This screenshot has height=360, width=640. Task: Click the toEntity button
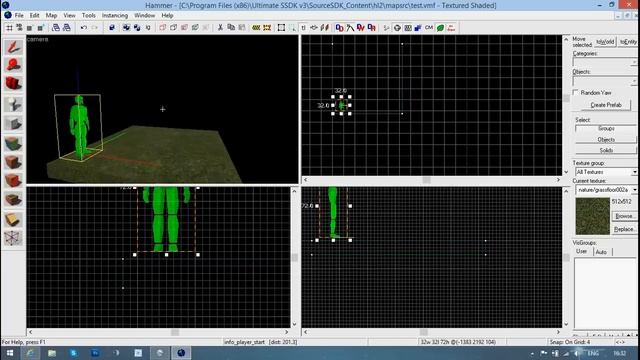(628, 42)
